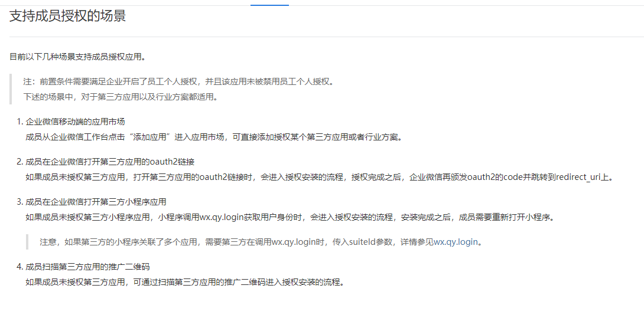Screen dimensions: 644x318
Task: Click list item 3 成员在企业微信打开第三方小程序应用
Action: click(96, 201)
